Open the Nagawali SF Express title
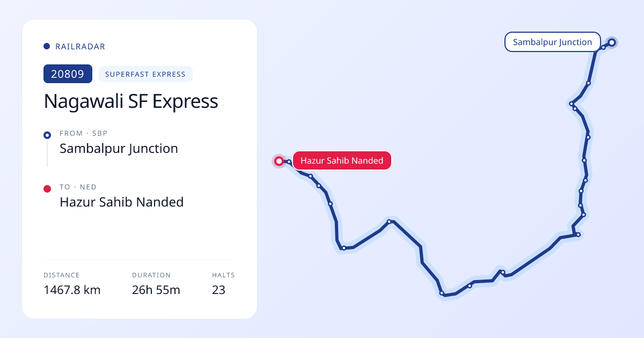The width and height of the screenshot is (644, 338). pos(131,101)
